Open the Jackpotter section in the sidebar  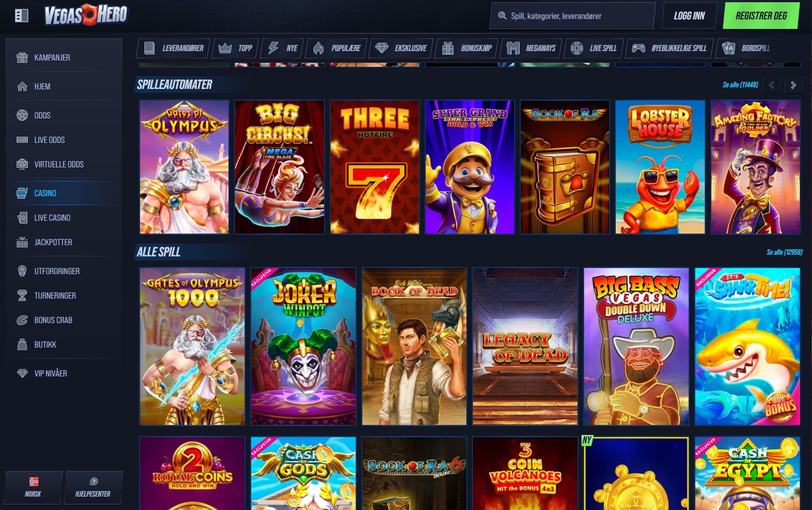(x=22, y=242)
